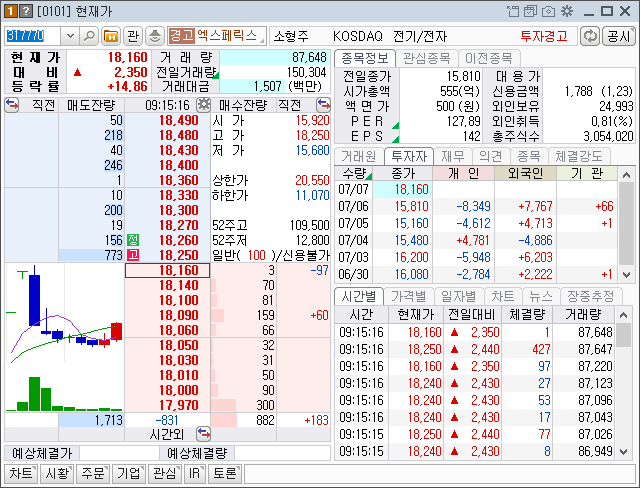This screenshot has height=488, width=640.
Task: Expand the stock code dropdown arrow
Action: pyautogui.click(x=70, y=36)
